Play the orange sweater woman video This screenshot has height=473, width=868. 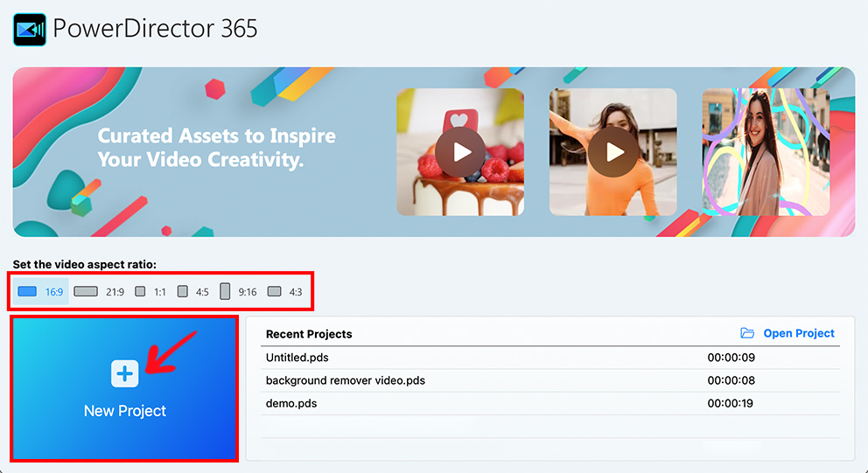(612, 152)
